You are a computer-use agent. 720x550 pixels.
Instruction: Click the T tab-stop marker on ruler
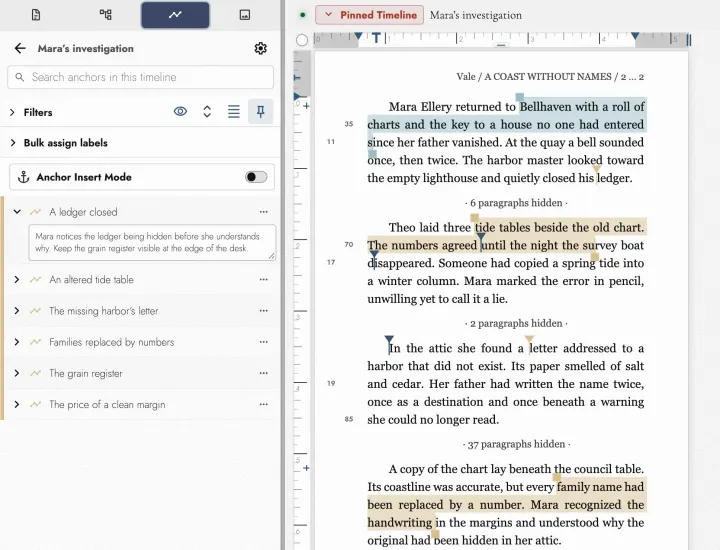(x=376, y=38)
